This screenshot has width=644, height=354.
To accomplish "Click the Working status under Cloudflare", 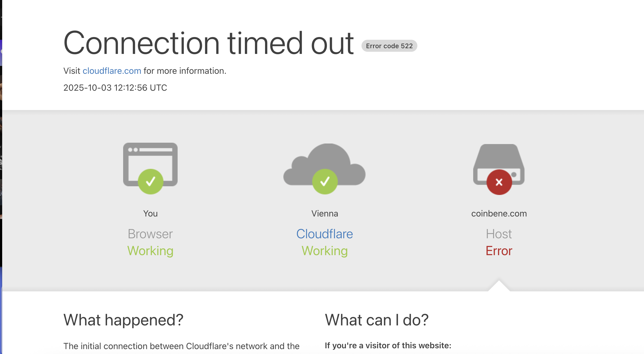I will (324, 251).
